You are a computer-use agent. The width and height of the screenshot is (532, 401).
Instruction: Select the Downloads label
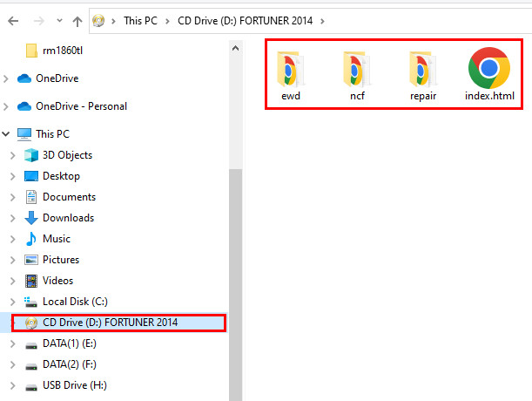tap(68, 218)
